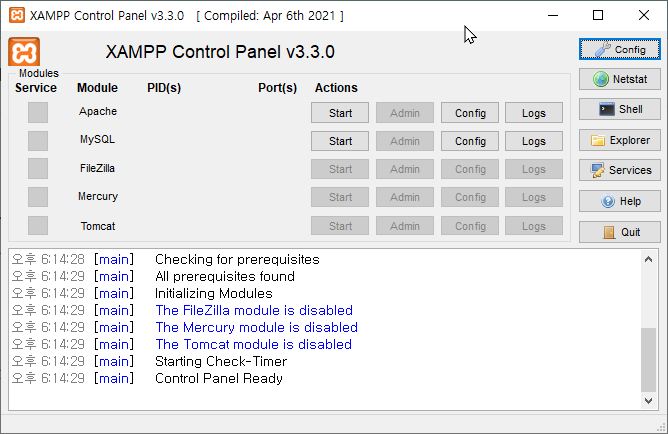Viewport: 668px width, 434px height.
Task: Click the window resize grip in status bar
Action: (x=662, y=427)
